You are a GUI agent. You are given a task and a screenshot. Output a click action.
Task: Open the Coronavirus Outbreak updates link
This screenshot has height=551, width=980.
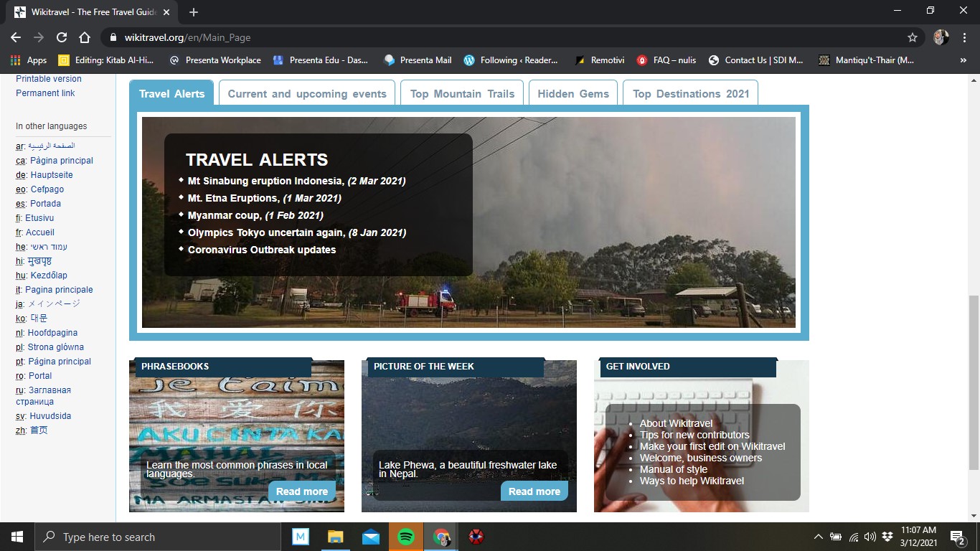tap(262, 250)
